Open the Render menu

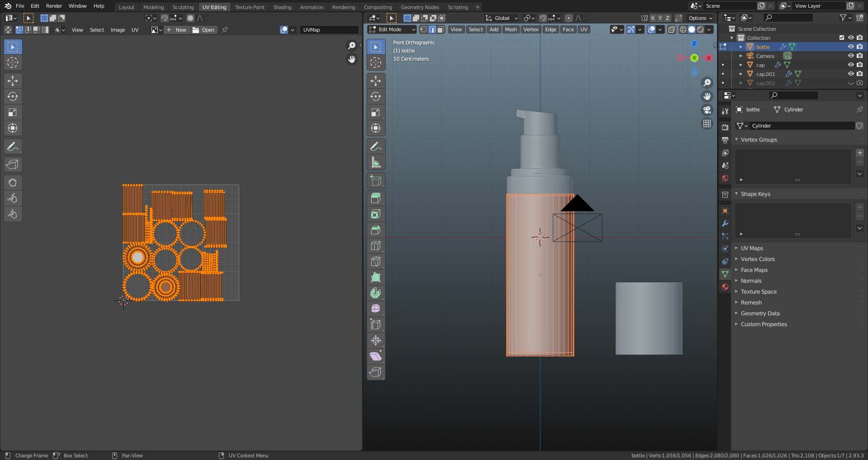54,6
